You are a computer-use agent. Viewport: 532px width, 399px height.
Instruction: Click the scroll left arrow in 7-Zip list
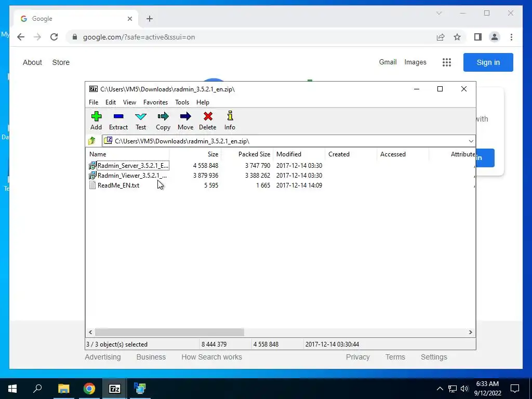90,332
